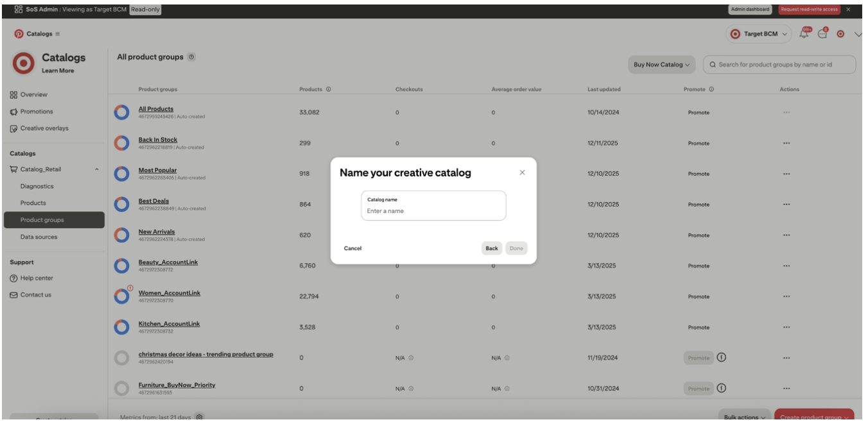Click the Back button in dialog
This screenshot has width=868, height=422.
pyautogui.click(x=492, y=248)
